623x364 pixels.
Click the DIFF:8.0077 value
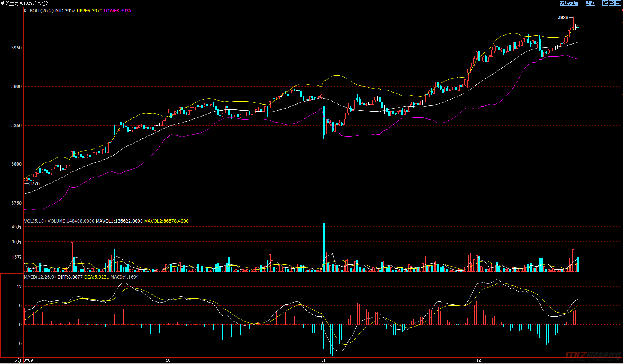coord(70,277)
